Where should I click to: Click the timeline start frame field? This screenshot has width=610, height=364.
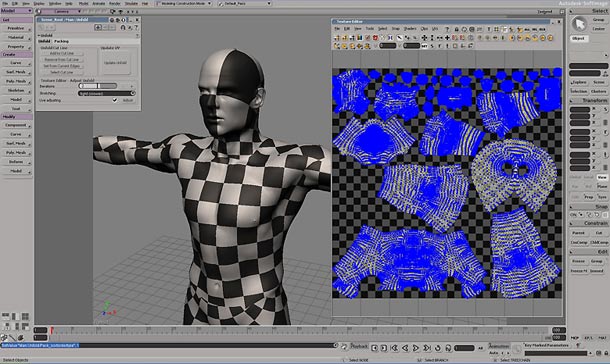pos(40,330)
